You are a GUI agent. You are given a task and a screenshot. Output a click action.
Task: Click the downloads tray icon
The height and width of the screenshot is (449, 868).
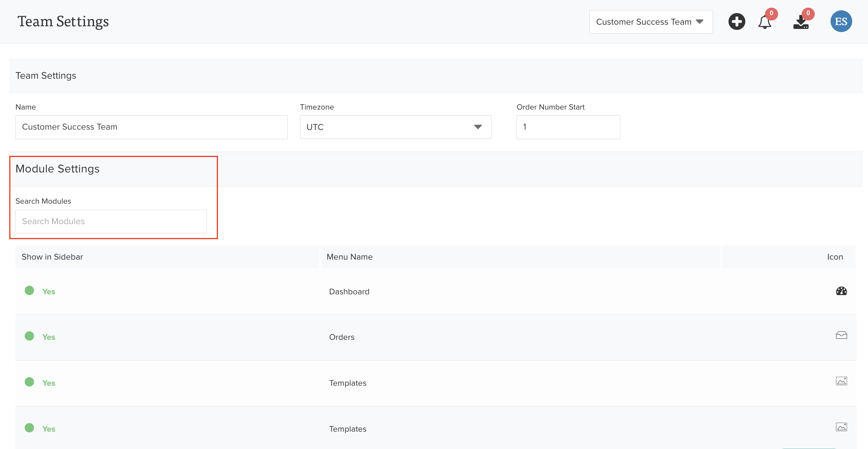(801, 22)
